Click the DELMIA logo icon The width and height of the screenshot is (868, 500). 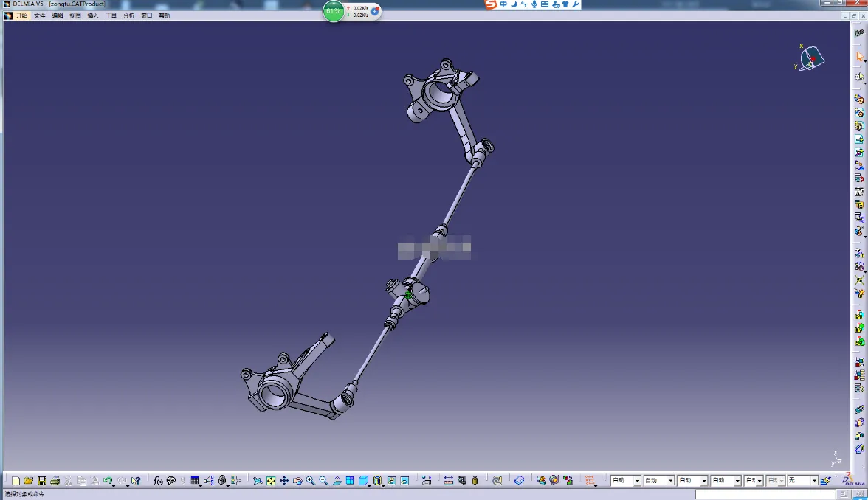pos(853,479)
